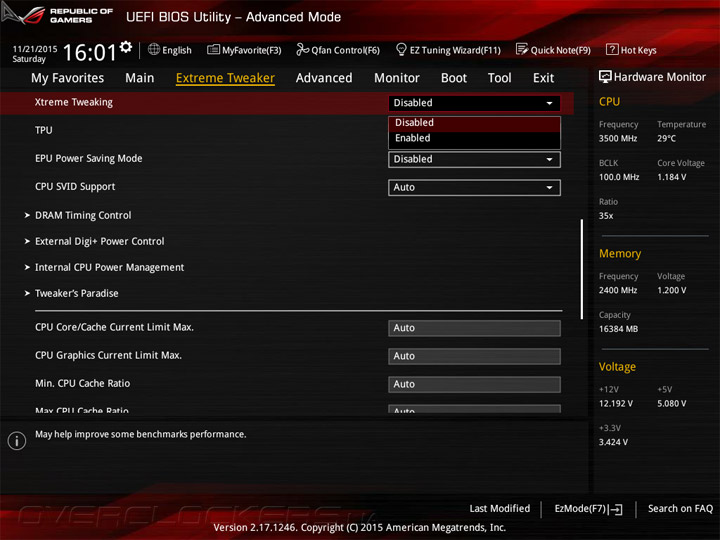Click the CPU SVID Support label
The height and width of the screenshot is (540, 720).
[75, 187]
